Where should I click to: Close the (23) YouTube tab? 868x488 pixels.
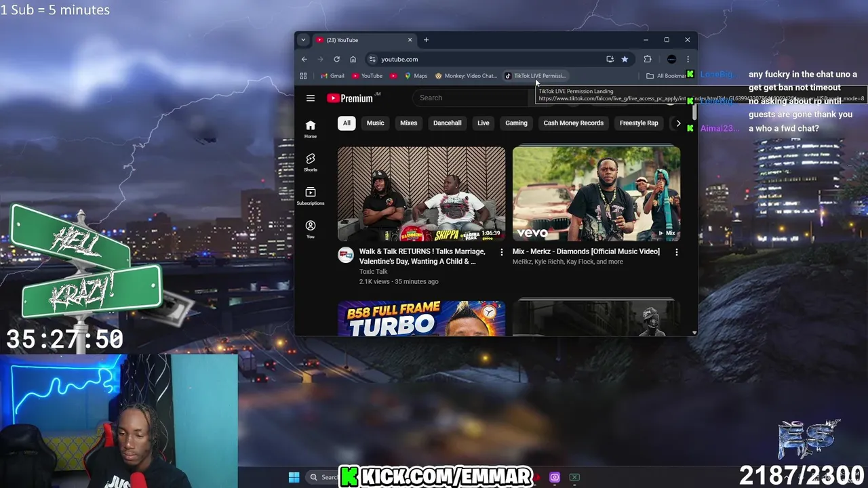point(410,40)
